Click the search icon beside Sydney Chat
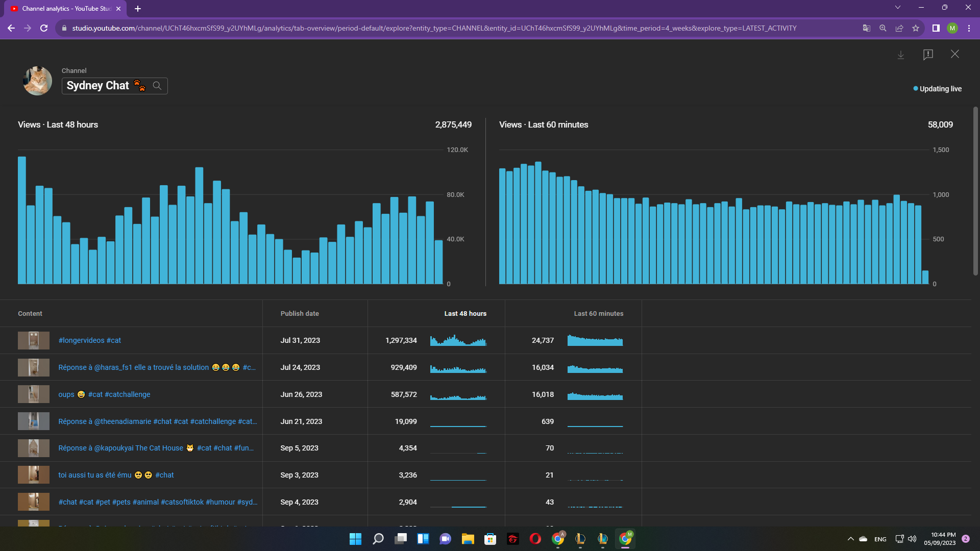 157,86
